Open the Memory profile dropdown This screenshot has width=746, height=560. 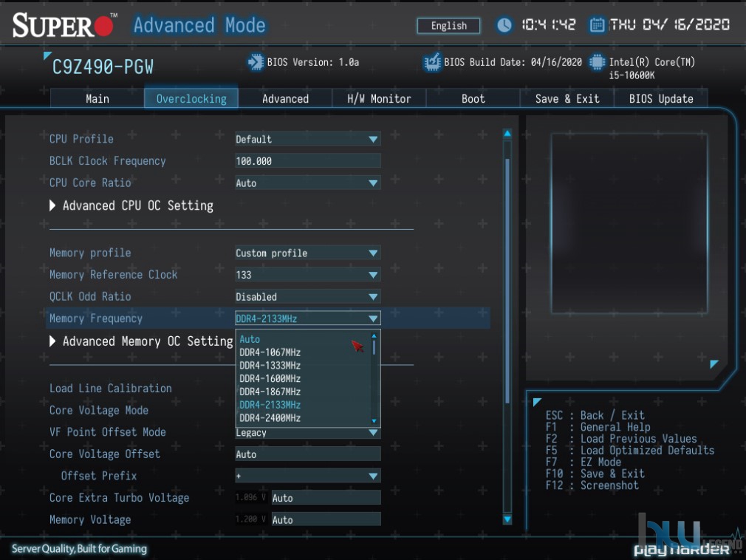pos(308,253)
